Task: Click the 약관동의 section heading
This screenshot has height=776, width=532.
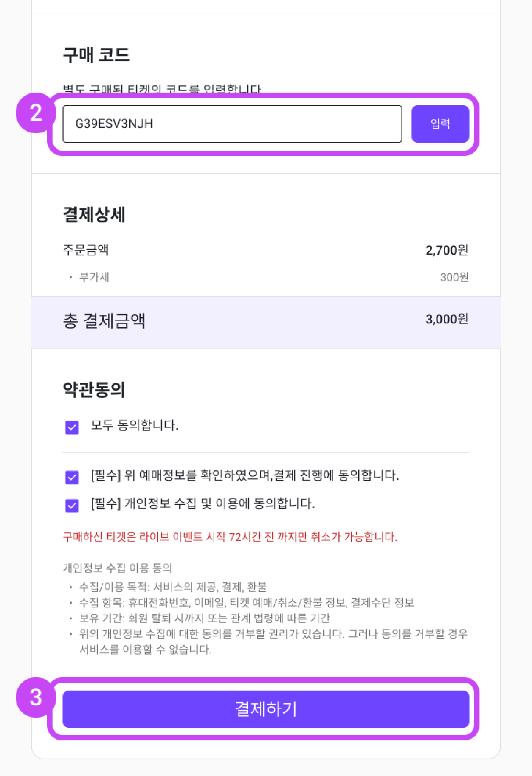Action: point(94,390)
